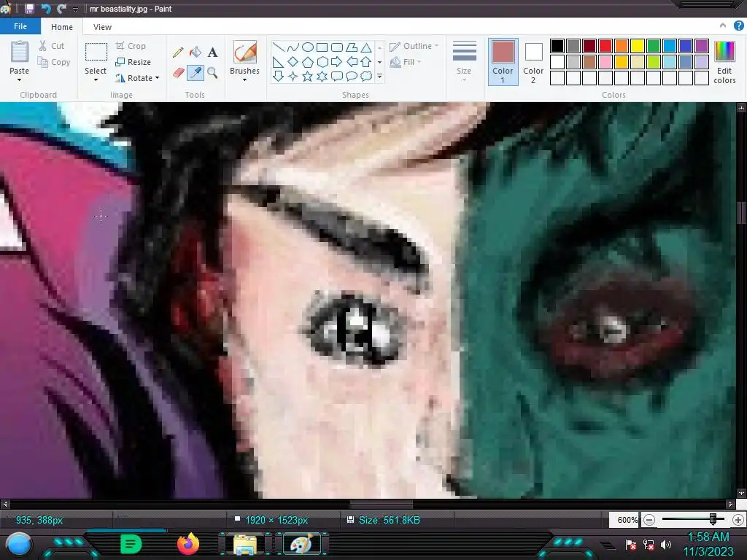The width and height of the screenshot is (747, 560).
Task: Switch to the Home ribbon tab
Action: point(62,27)
